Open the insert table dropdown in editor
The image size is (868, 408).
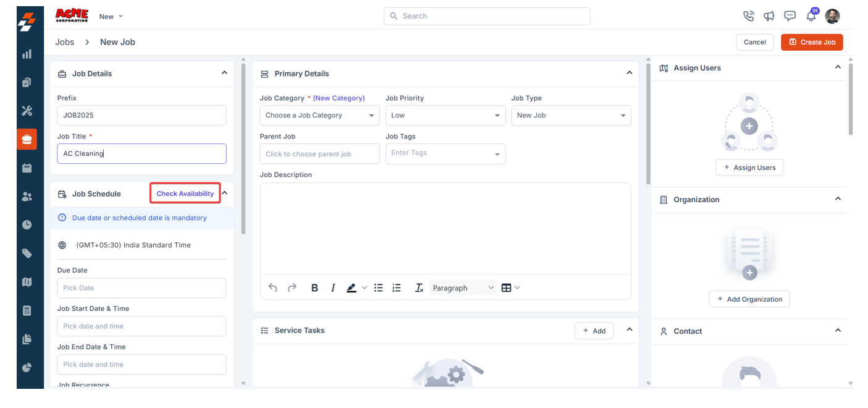point(510,287)
